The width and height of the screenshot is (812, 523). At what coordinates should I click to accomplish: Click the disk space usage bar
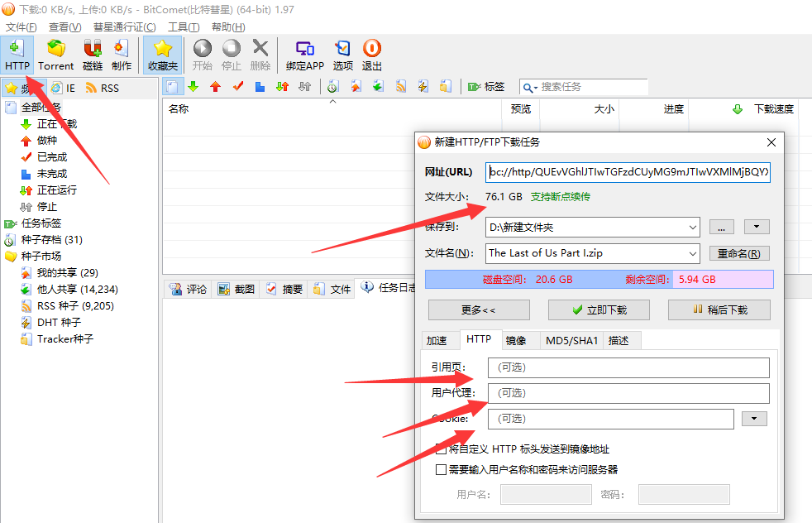pyautogui.click(x=599, y=280)
